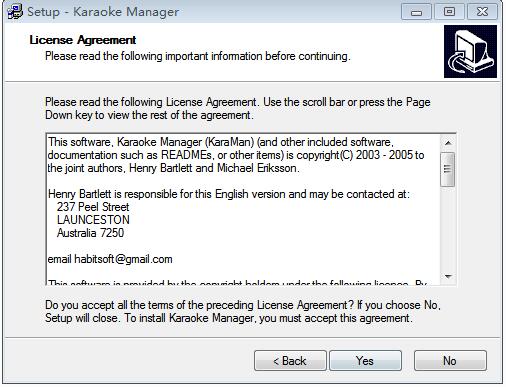
Task: Click the license text scrollbar thumb
Action: click(448, 169)
